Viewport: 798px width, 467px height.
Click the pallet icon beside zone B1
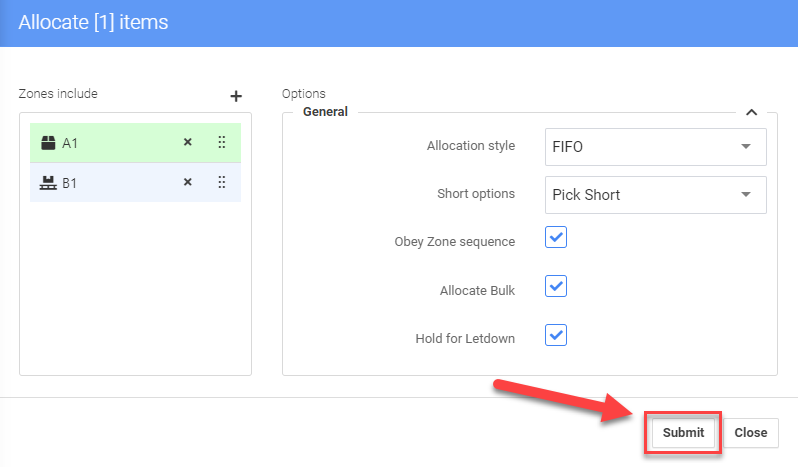[x=46, y=183]
